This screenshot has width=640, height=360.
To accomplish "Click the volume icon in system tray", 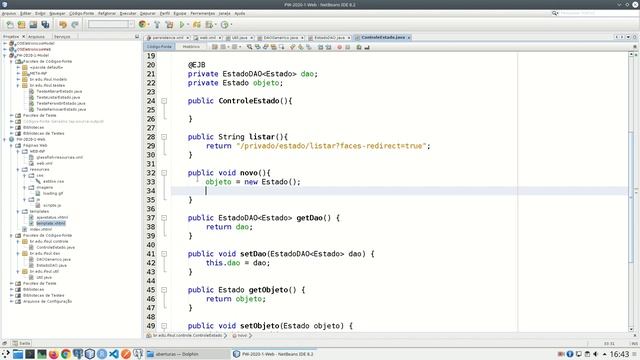I will click(596, 354).
